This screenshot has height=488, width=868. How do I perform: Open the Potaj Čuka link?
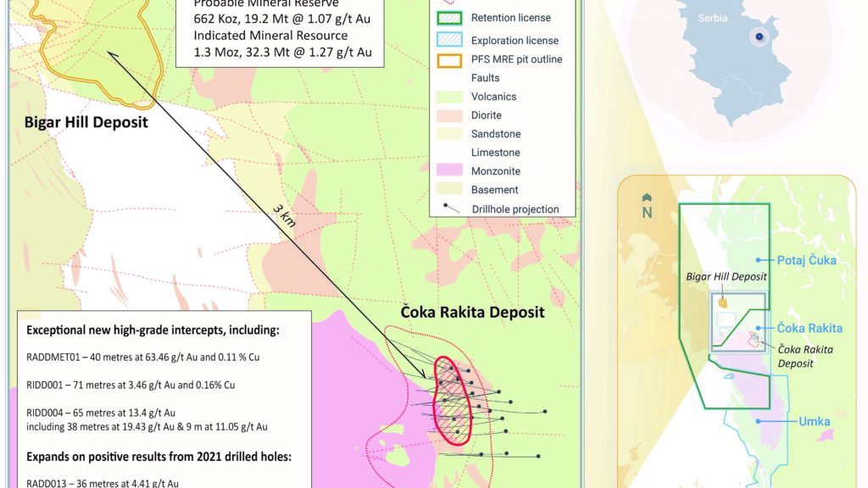pos(808,260)
